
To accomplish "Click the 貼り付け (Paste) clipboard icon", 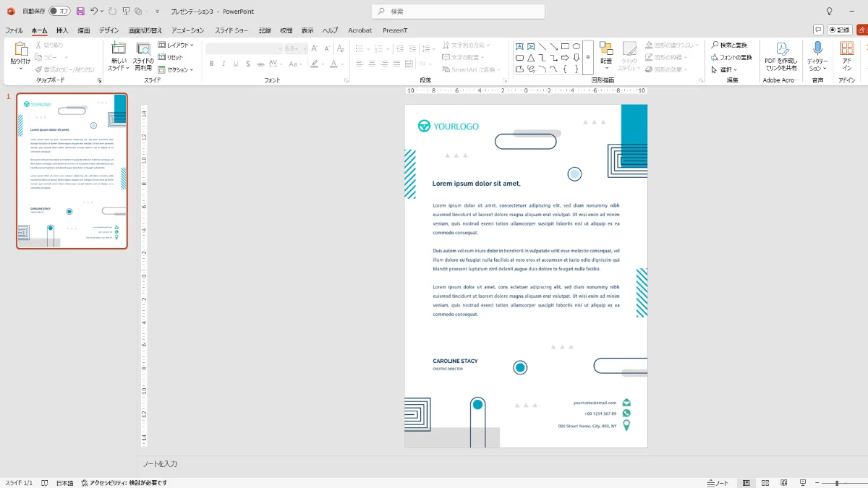I will (x=20, y=49).
